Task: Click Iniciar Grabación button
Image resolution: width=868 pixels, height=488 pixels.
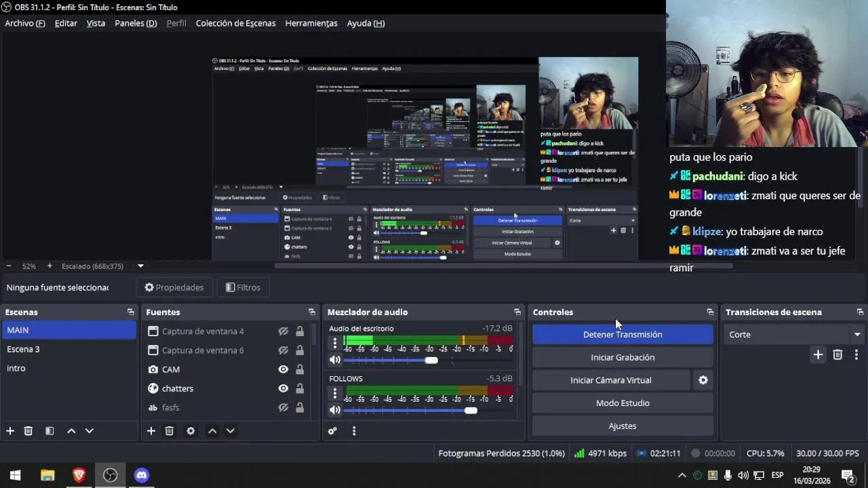Action: click(623, 357)
